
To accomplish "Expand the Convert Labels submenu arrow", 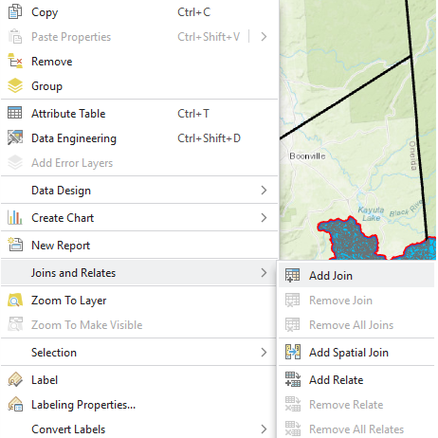I will click(264, 429).
